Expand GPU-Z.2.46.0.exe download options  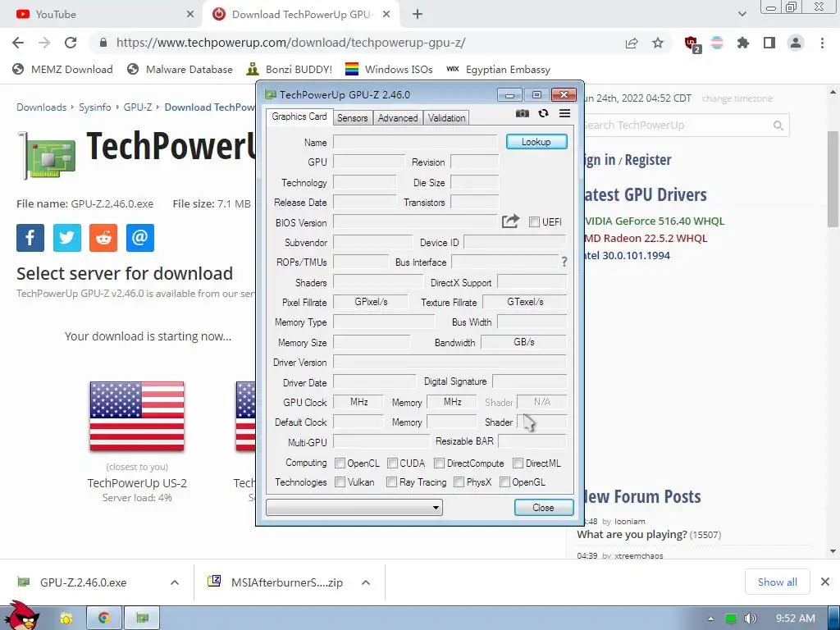[x=175, y=582]
